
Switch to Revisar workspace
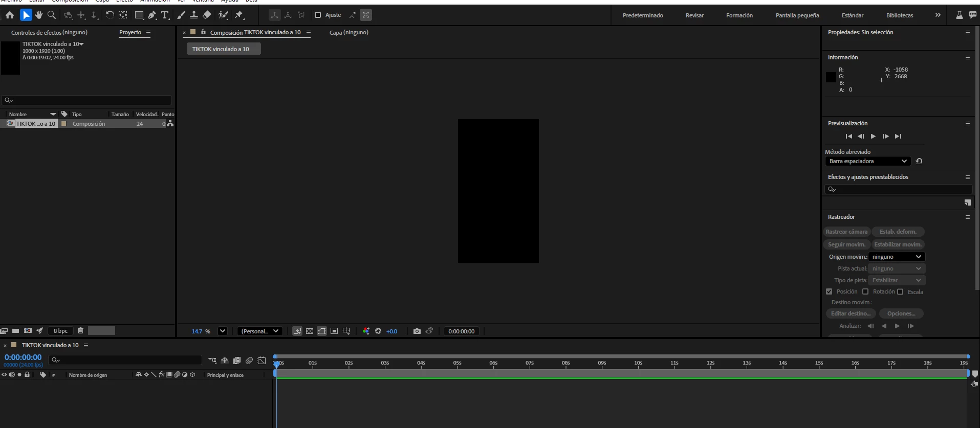click(x=694, y=15)
